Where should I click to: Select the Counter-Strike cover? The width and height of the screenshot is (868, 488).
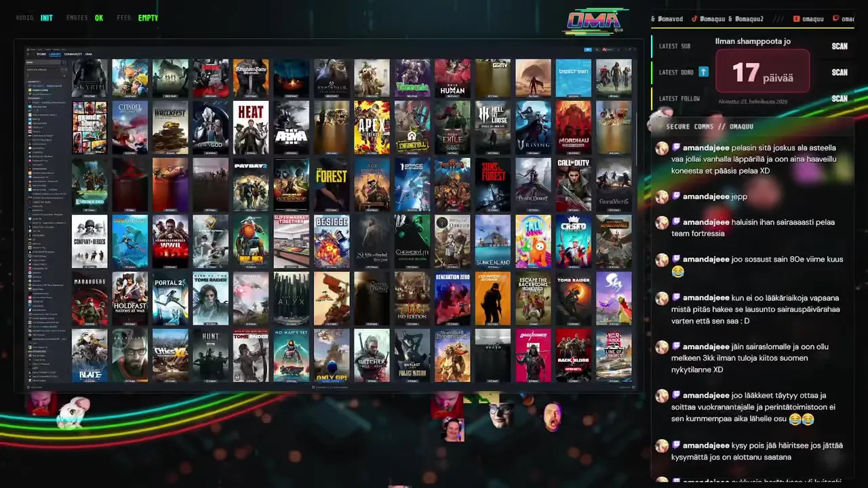pyautogui.click(x=493, y=298)
